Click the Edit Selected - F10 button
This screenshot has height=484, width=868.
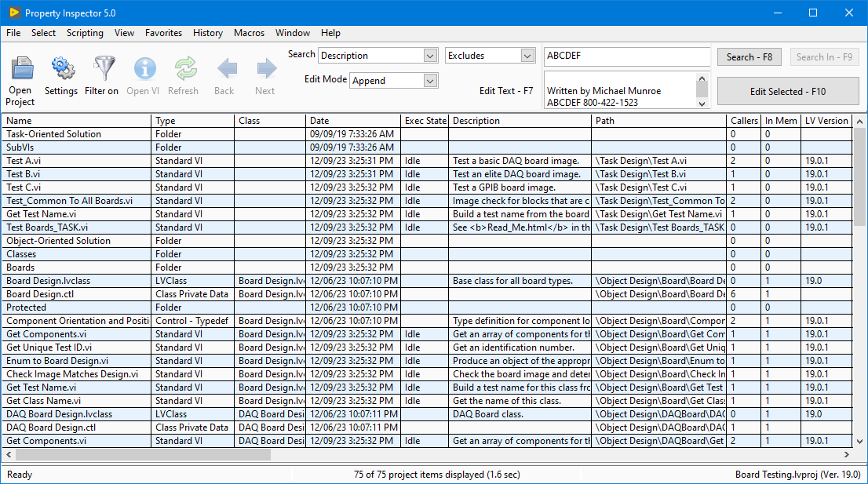787,91
